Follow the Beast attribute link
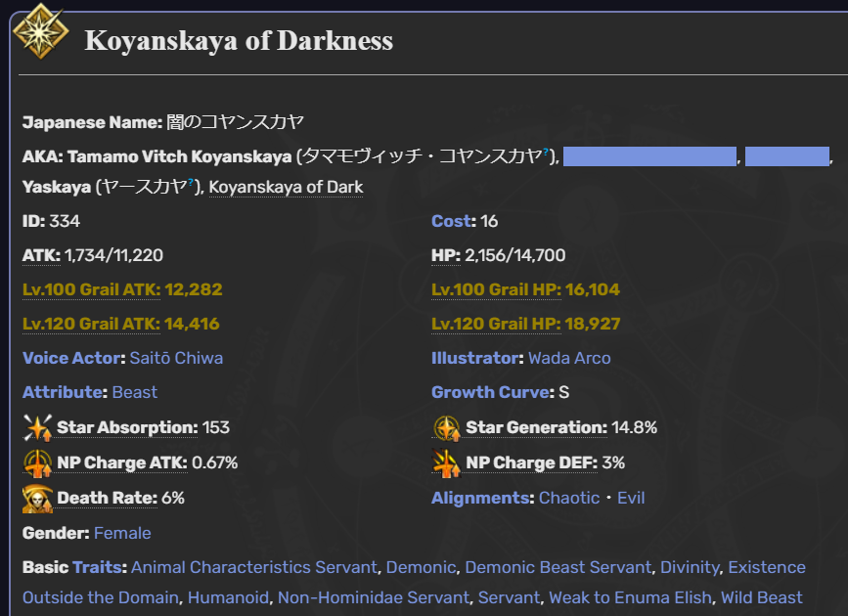 tap(135, 392)
